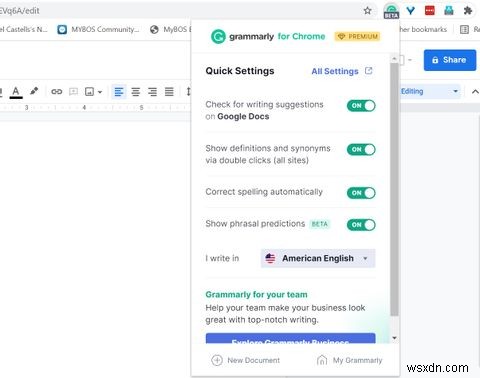
Task: Click the Quick Settings heading
Action: click(x=240, y=71)
